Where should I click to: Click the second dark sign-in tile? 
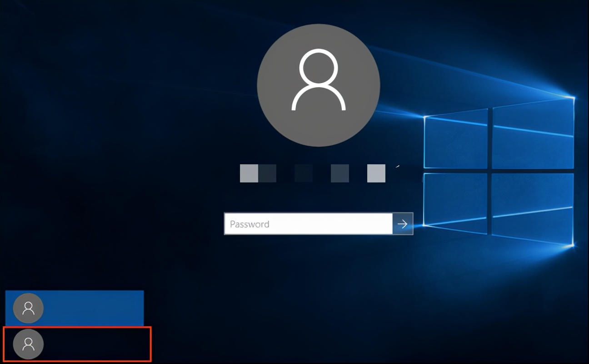[267, 173]
